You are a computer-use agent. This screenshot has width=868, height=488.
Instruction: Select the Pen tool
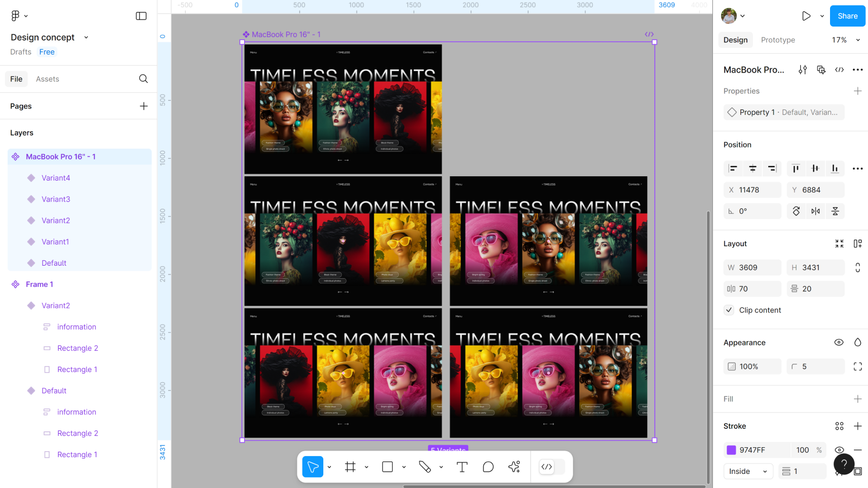[425, 467]
